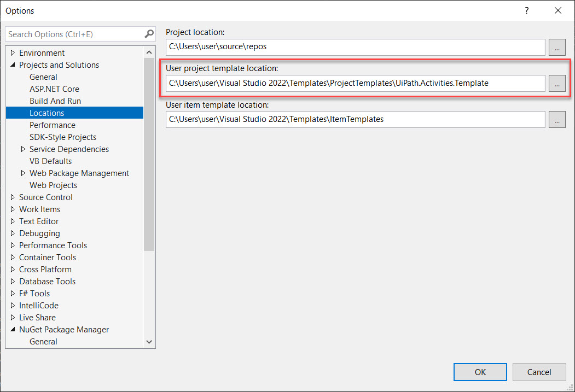
Task: Open the VB Defaults page
Action: coord(50,161)
